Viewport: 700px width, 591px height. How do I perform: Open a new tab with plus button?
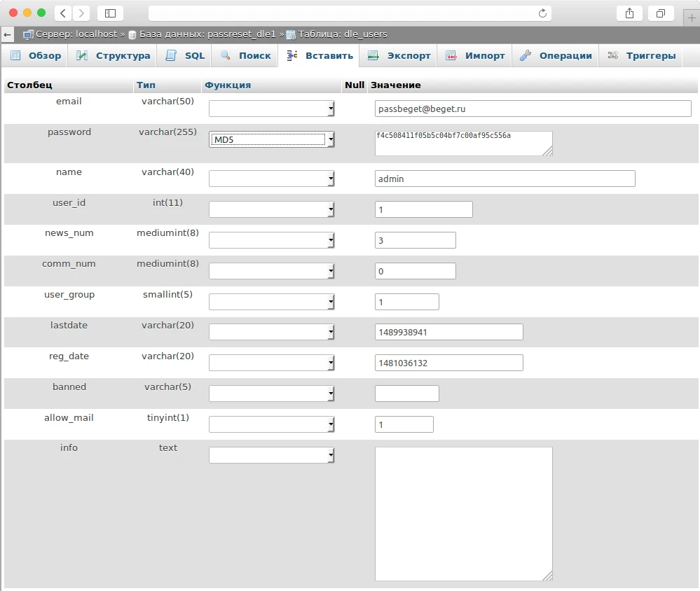coord(691,18)
